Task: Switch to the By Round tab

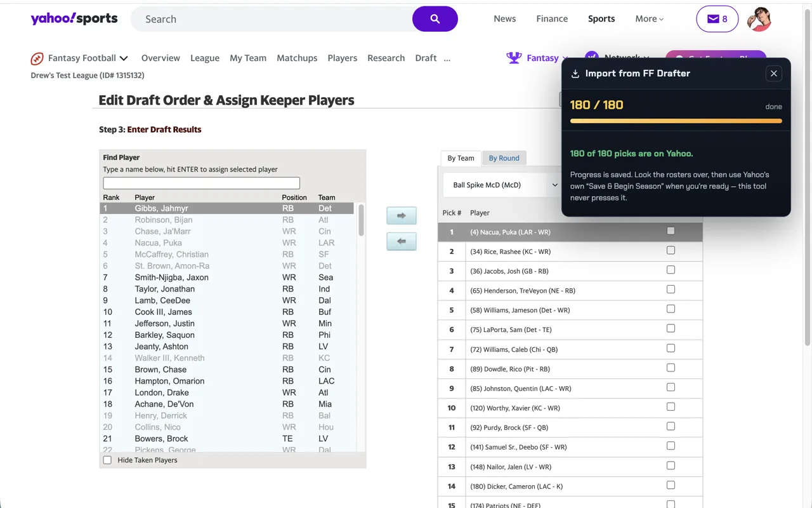Action: pos(504,158)
